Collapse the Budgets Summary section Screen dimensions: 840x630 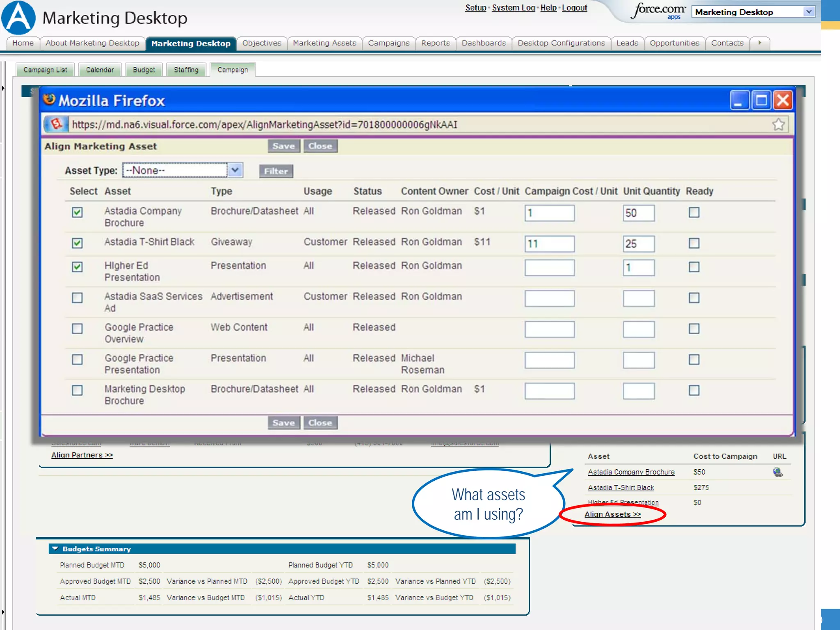55,549
